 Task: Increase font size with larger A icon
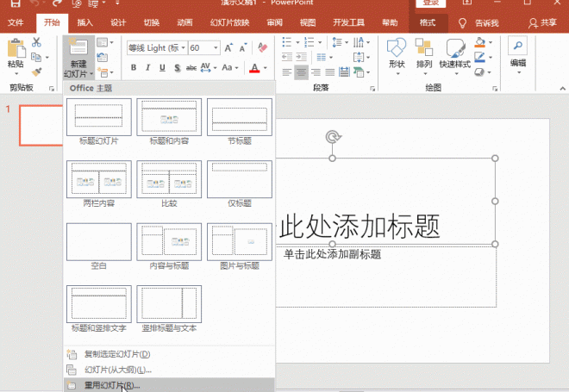click(x=228, y=47)
